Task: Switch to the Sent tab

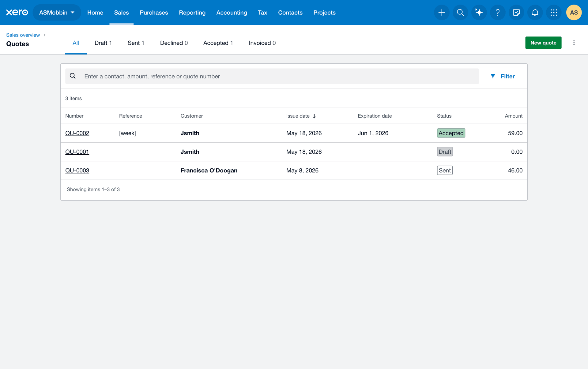Action: coord(136,43)
